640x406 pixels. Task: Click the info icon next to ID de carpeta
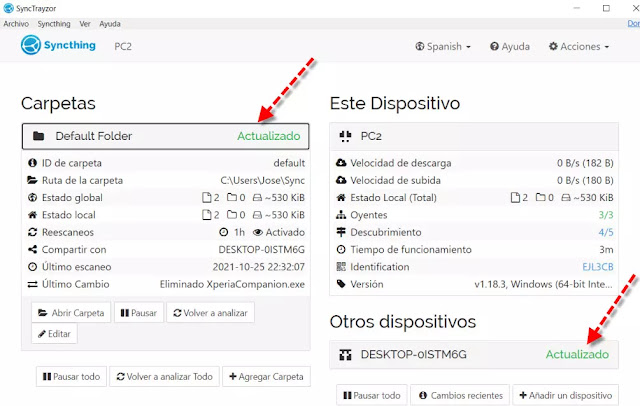32,163
